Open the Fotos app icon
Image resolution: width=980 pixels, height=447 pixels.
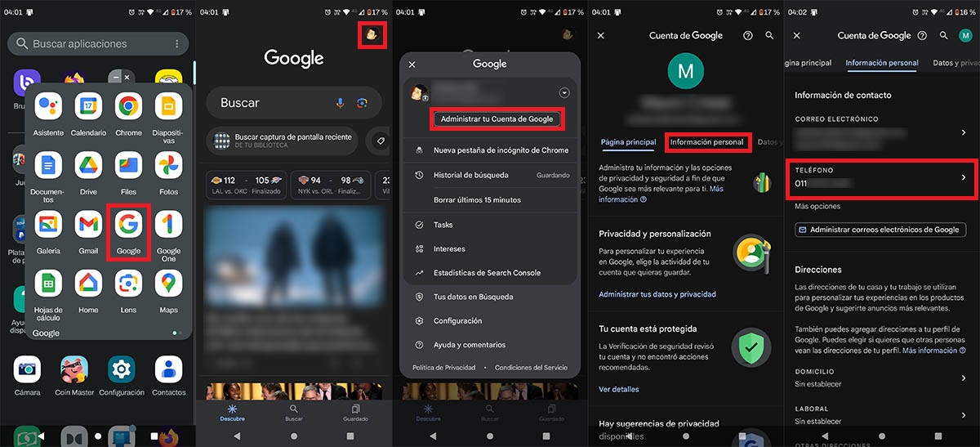click(x=168, y=166)
